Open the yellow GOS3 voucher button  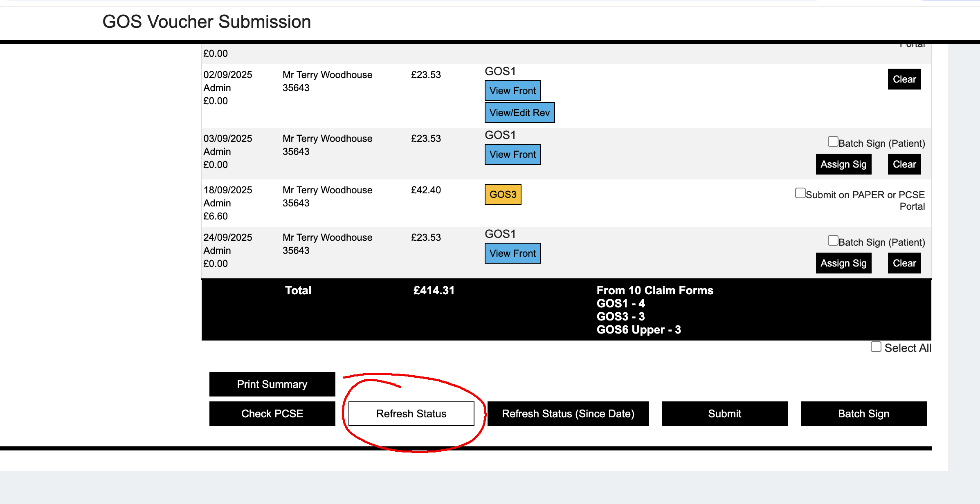click(503, 195)
